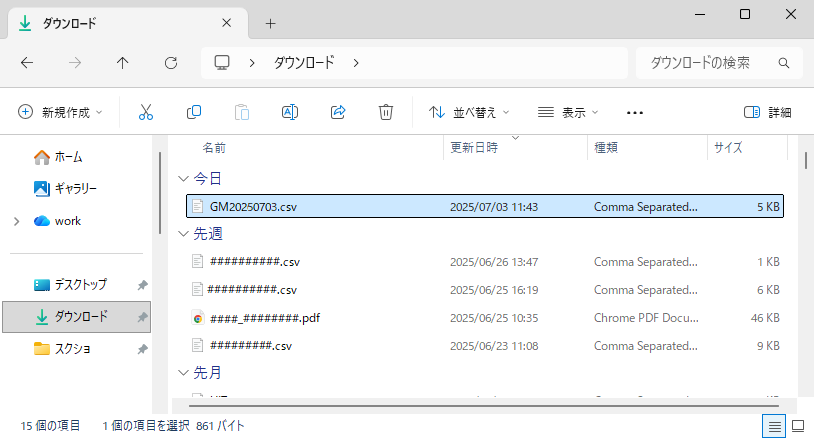Click chevron after monitor in address bar
The height and width of the screenshot is (438, 814).
252,63
